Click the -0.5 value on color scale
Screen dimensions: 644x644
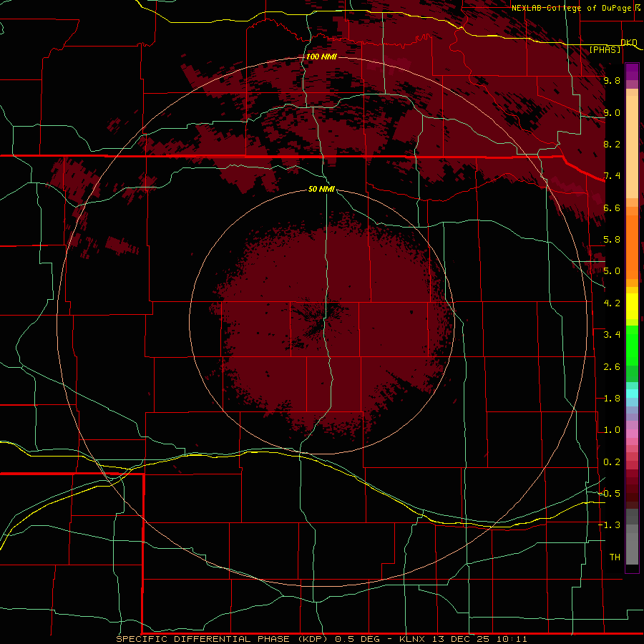[x=609, y=494]
